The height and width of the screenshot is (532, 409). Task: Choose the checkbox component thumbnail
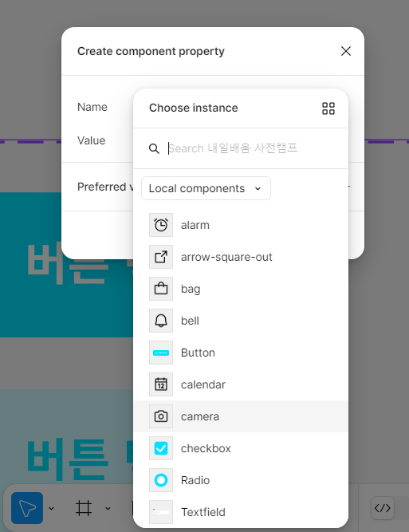click(x=161, y=448)
